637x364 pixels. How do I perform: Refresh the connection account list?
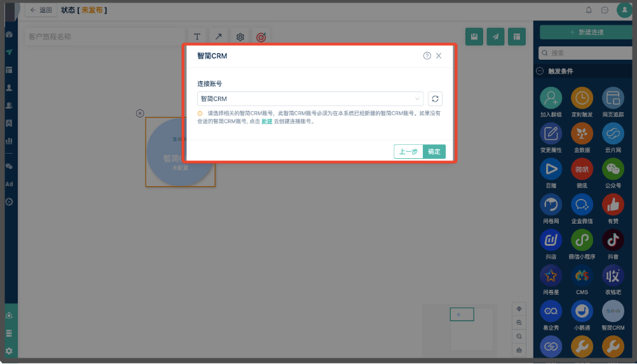pyautogui.click(x=435, y=98)
